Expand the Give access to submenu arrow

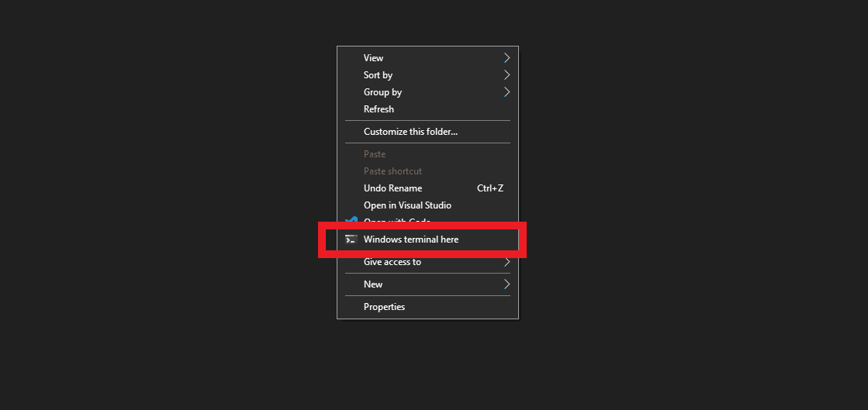(x=507, y=262)
